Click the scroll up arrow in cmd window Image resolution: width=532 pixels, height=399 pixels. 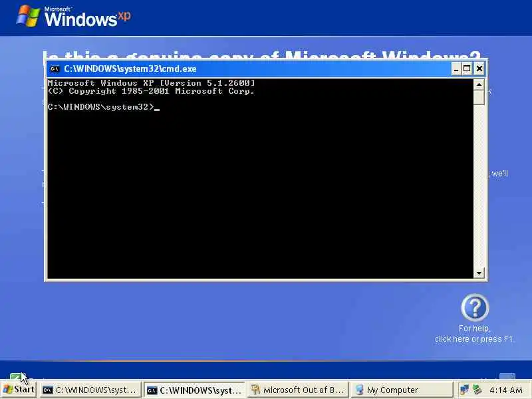pos(479,84)
